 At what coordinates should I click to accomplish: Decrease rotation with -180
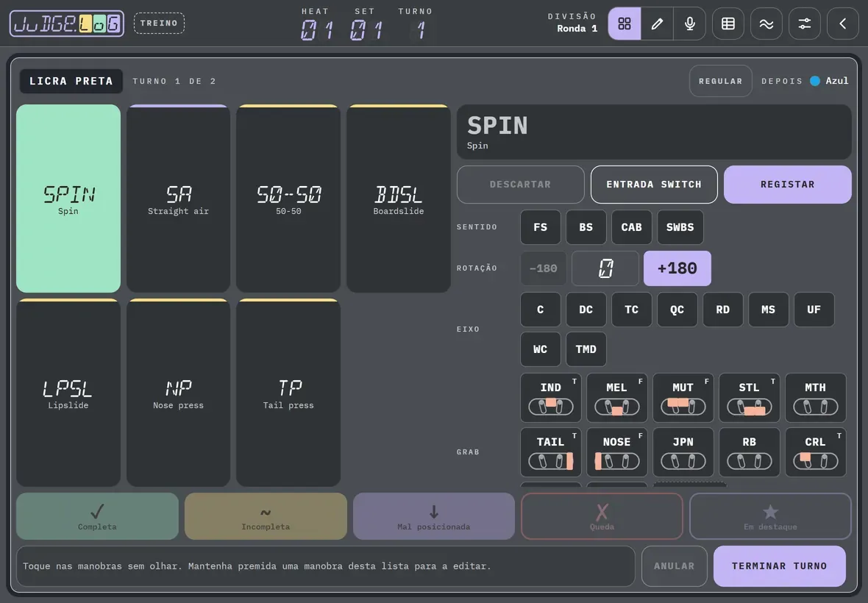[543, 268]
